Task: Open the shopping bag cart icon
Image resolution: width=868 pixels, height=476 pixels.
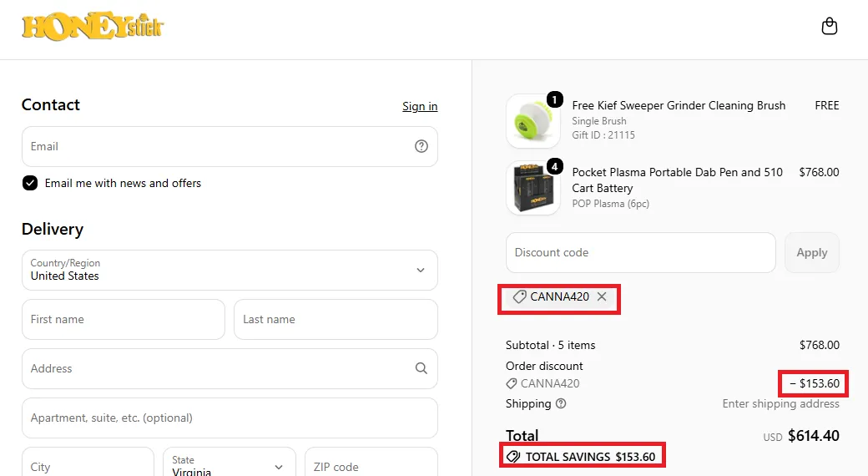Action: click(830, 26)
